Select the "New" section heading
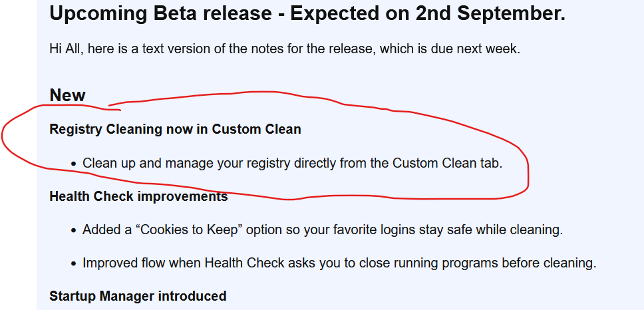 pos(67,95)
